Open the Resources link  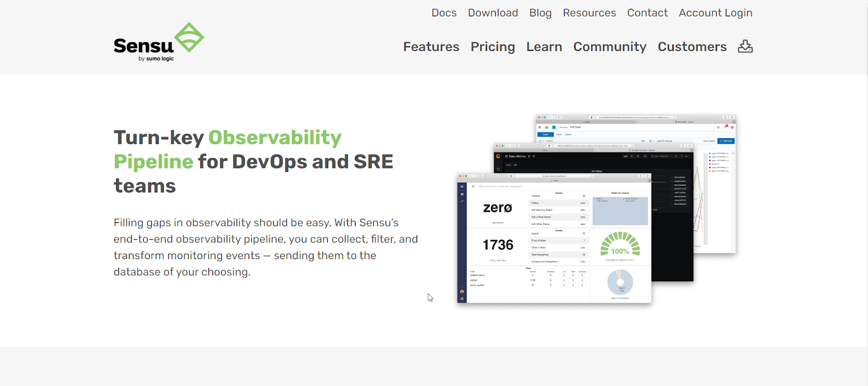tap(589, 13)
